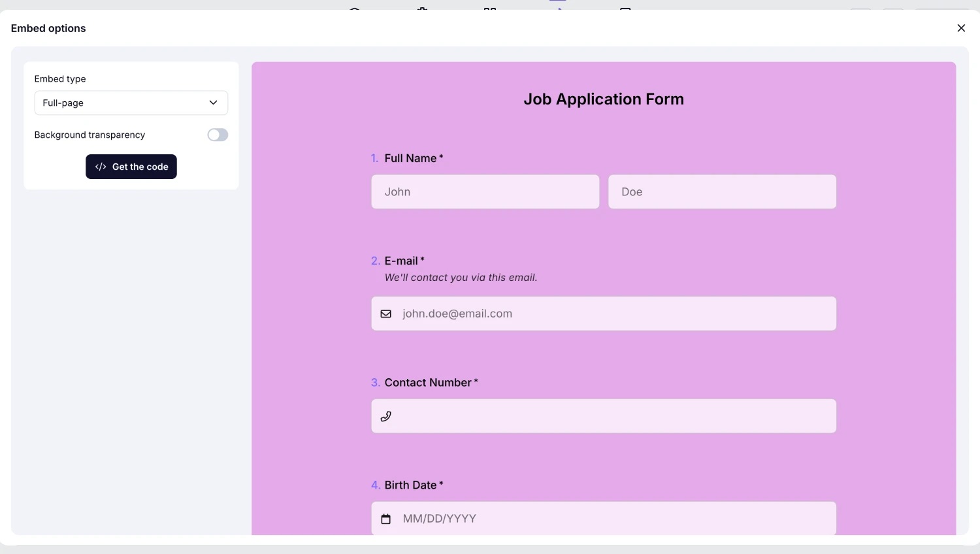This screenshot has width=980, height=554.
Task: Click the phone icon in Contact Number
Action: pos(386,416)
